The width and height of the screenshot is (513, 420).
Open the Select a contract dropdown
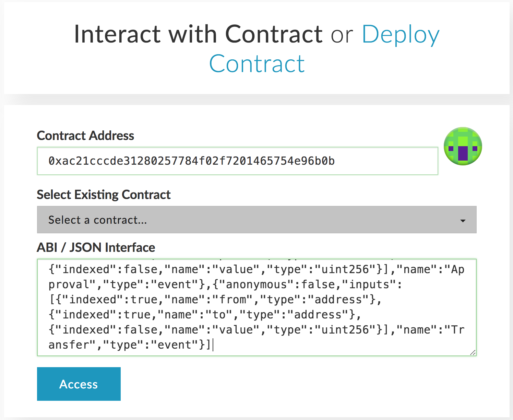click(256, 220)
